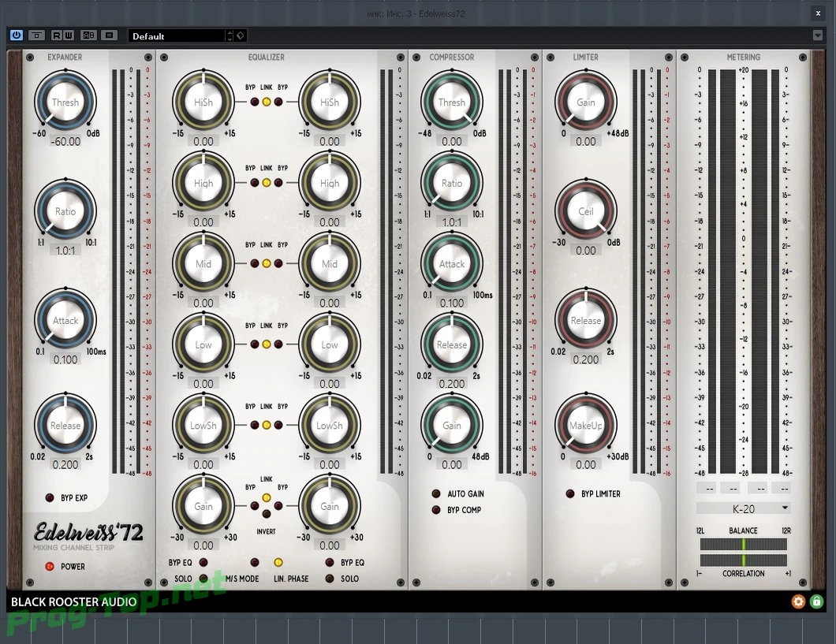Toggle LINK led of LowSh band
Image resolution: width=836 pixels, height=644 pixels.
[x=266, y=425]
